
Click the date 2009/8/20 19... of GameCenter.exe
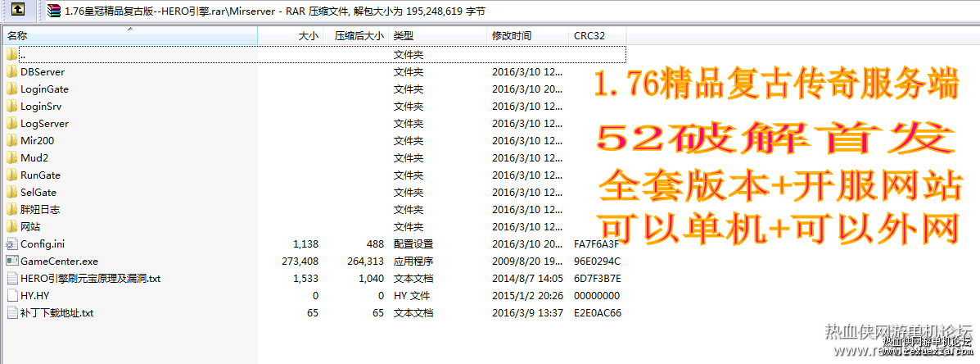click(x=527, y=261)
